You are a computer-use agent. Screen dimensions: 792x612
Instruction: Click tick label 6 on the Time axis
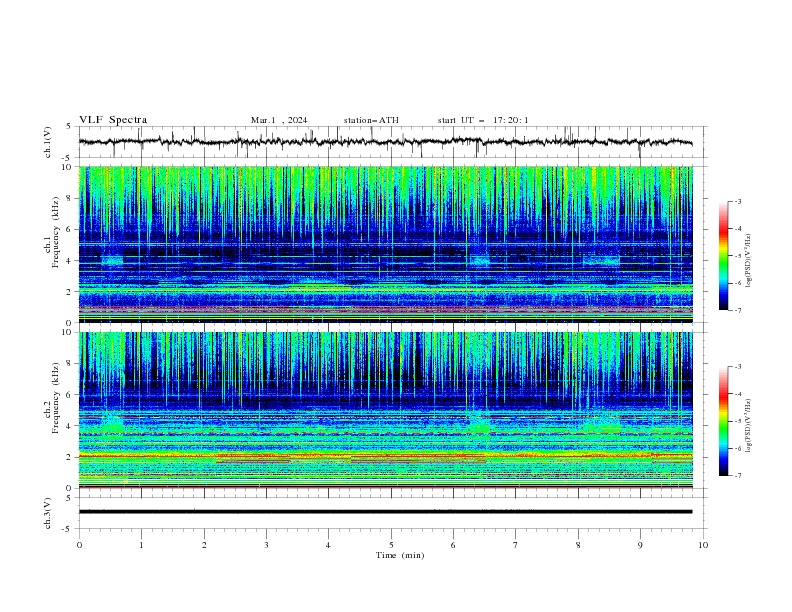[x=453, y=545]
